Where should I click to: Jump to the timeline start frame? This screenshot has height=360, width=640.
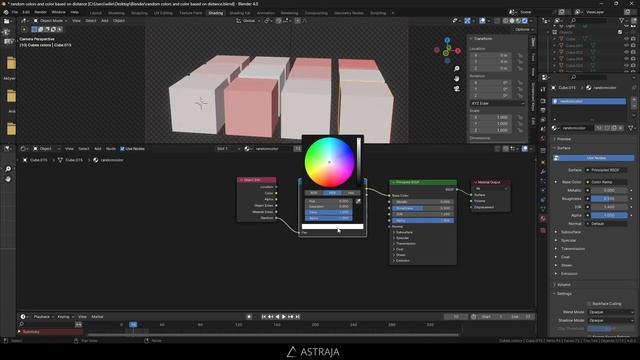click(263, 317)
